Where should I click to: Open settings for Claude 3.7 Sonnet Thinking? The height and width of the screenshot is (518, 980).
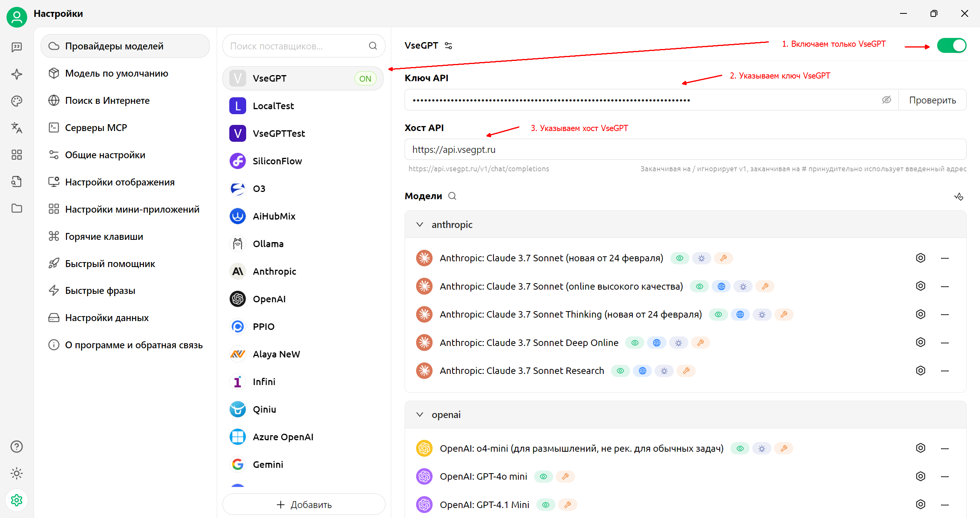pyautogui.click(x=921, y=314)
